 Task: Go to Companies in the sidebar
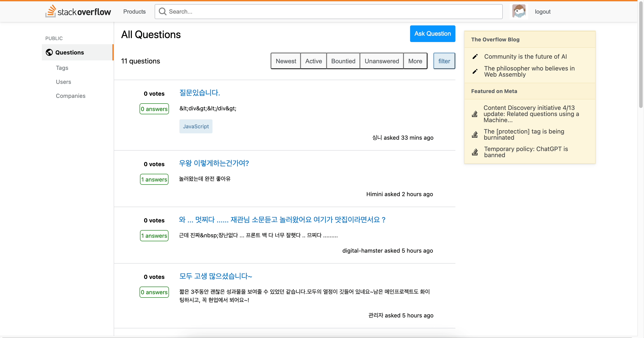click(x=71, y=96)
